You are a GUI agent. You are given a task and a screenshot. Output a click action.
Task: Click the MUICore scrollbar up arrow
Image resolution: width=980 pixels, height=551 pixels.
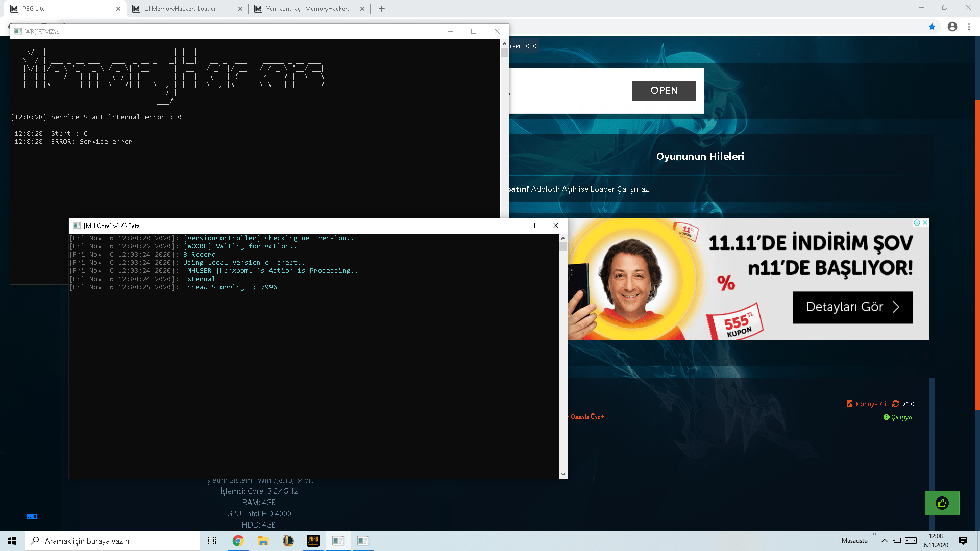[563, 238]
